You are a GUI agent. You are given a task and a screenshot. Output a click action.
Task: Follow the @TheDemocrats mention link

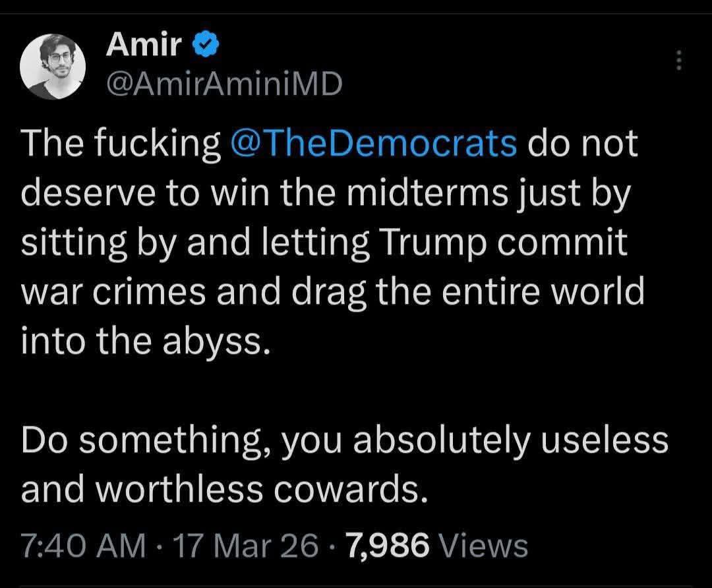point(373,144)
